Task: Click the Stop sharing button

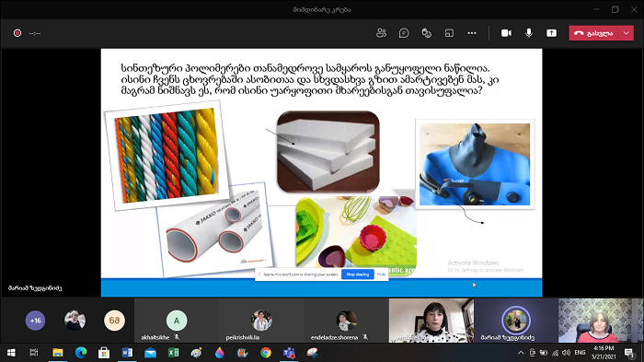Action: coord(357,274)
